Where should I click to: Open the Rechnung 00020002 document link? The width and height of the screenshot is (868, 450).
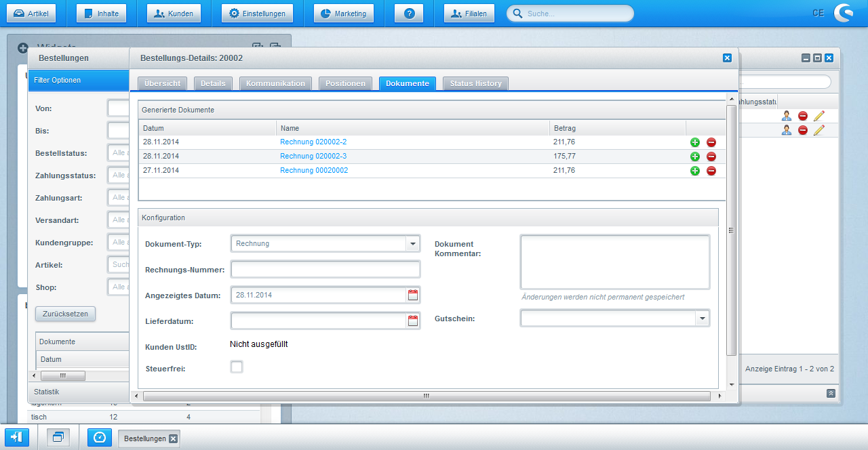coord(314,171)
